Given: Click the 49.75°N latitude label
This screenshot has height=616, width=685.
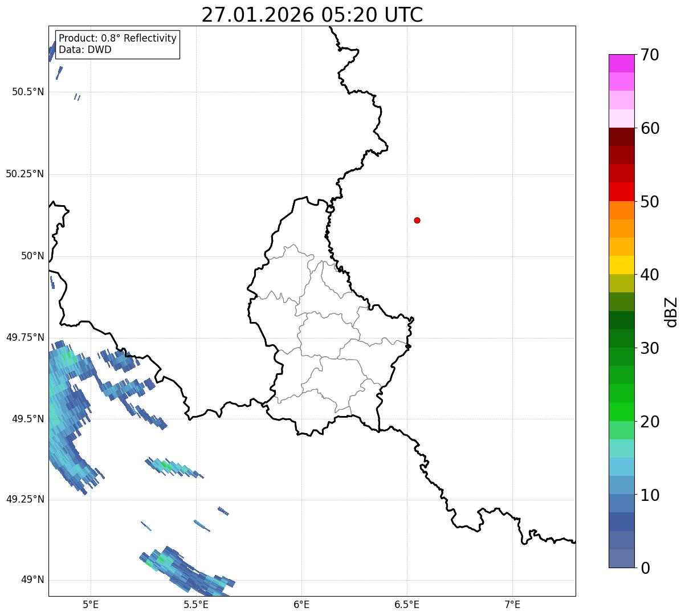Looking at the screenshot, I should pos(25,337).
